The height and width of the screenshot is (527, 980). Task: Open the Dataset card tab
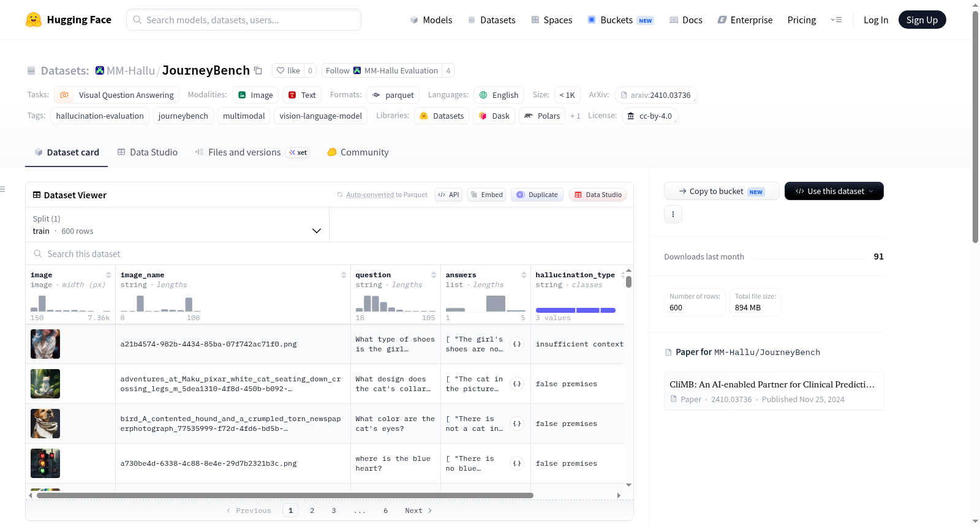66,152
